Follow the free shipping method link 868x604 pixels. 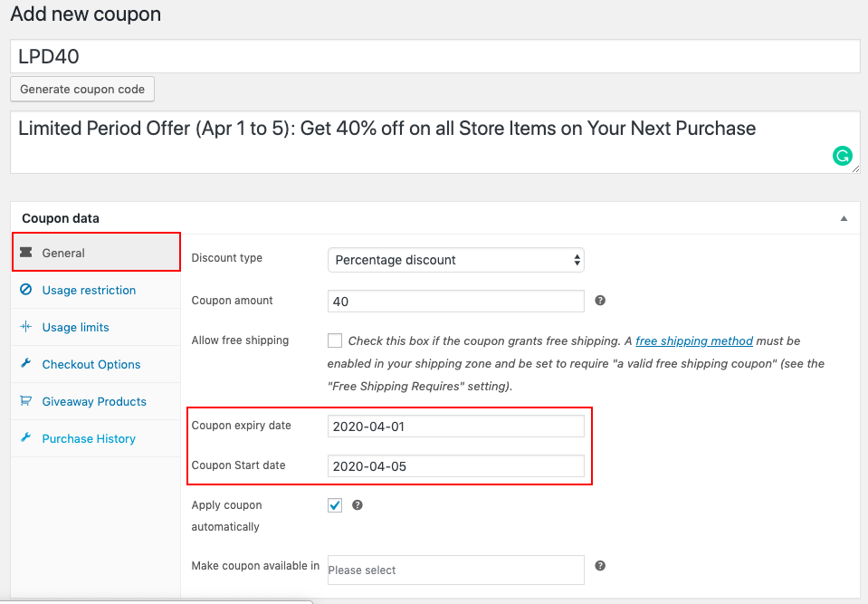(x=694, y=341)
